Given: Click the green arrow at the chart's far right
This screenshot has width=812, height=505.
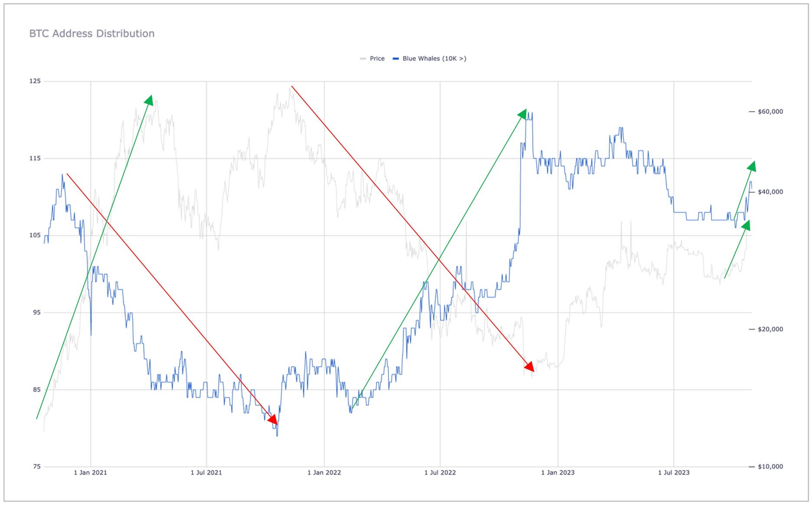Looking at the screenshot, I should point(752,166).
